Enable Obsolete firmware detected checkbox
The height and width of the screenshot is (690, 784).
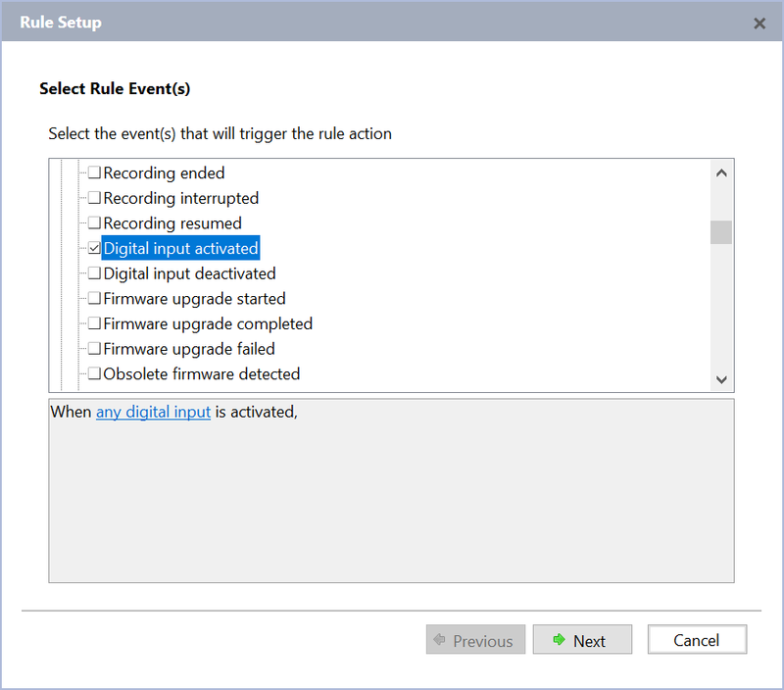[95, 373]
